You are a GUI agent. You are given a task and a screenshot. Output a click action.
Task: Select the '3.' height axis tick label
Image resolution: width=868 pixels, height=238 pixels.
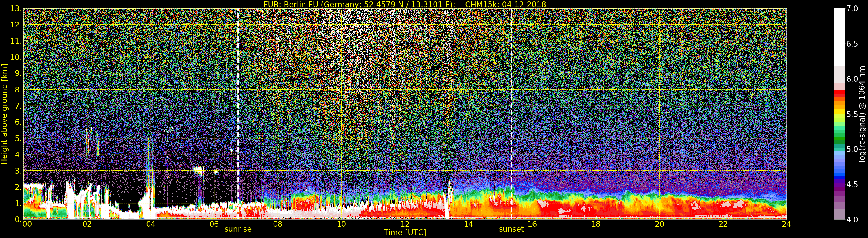pyautogui.click(x=18, y=171)
